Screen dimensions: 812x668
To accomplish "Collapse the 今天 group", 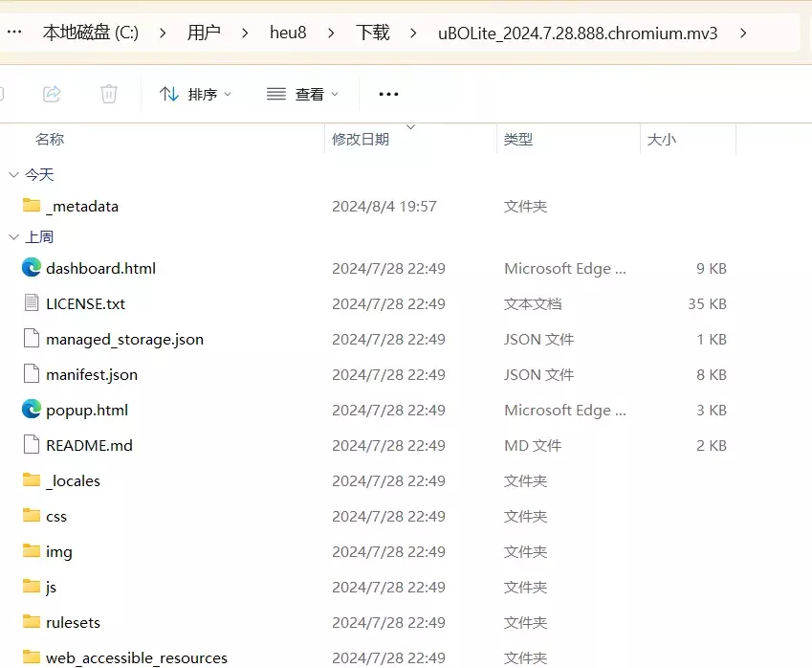I will [13, 174].
